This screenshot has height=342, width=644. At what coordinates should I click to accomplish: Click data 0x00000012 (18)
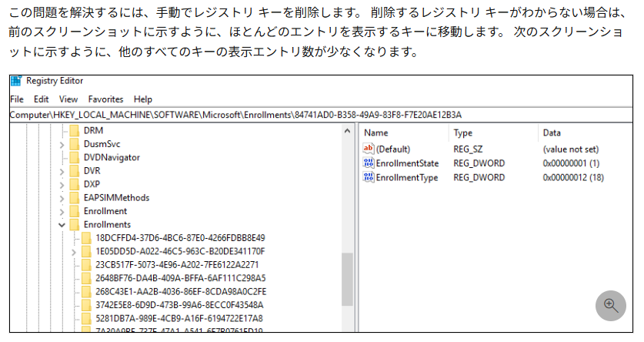pyautogui.click(x=573, y=178)
